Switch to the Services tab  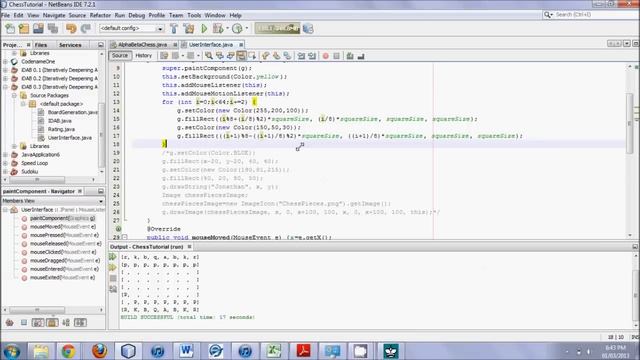pos(70,45)
